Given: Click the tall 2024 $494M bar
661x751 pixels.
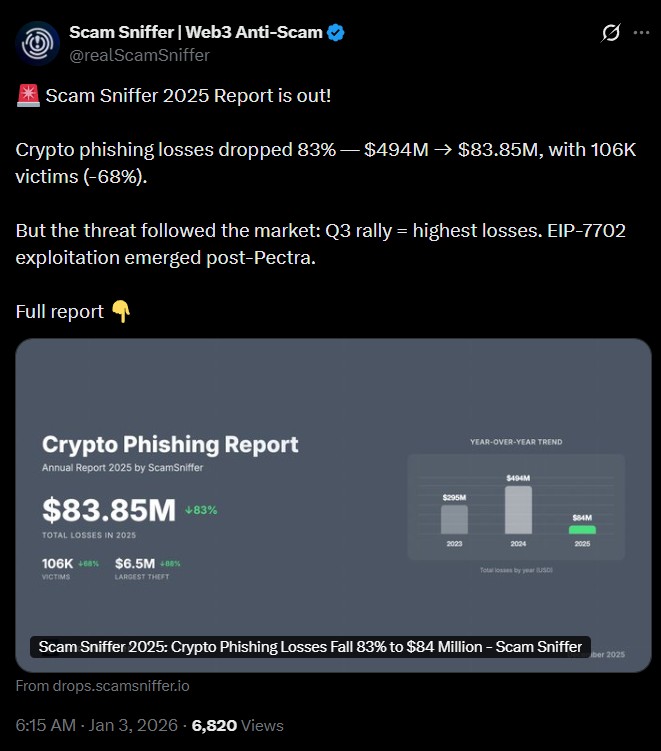Looking at the screenshot, I should [x=518, y=510].
